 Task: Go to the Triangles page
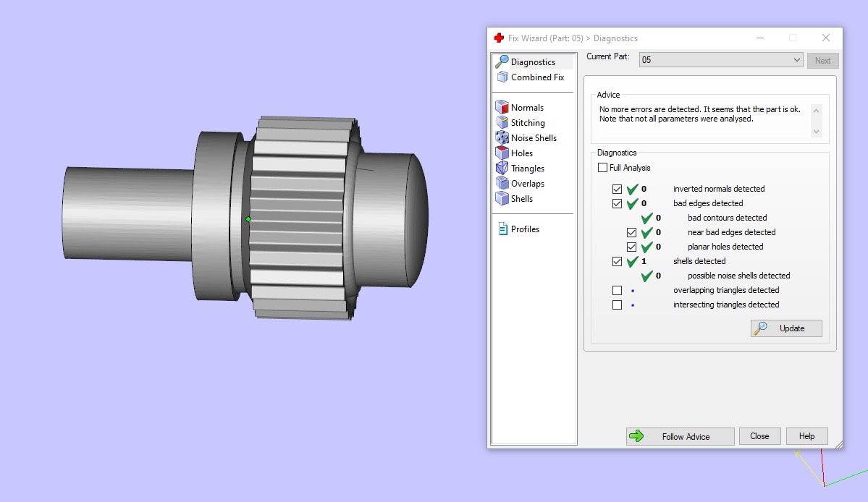click(528, 169)
